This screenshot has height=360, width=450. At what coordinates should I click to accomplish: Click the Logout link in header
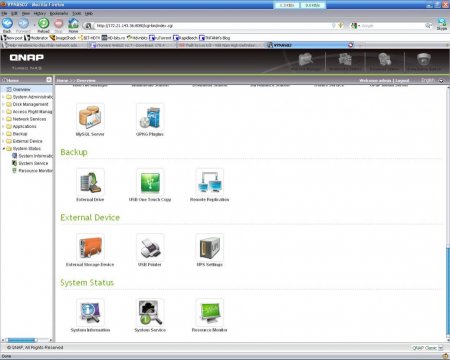(402, 80)
